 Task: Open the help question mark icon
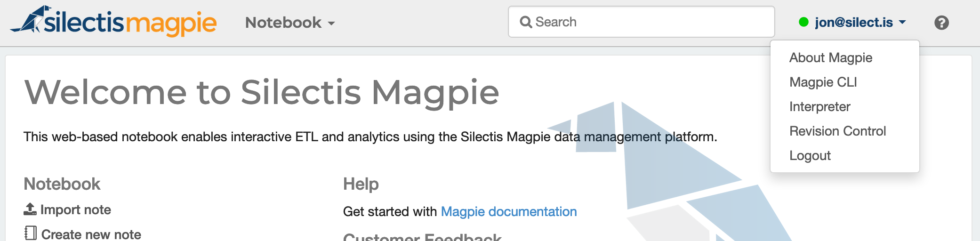coord(941,23)
